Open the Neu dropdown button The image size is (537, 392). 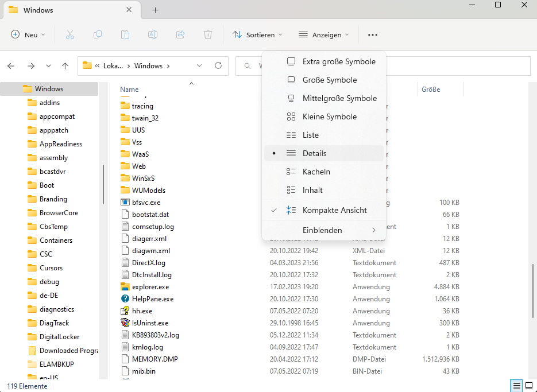tap(28, 34)
